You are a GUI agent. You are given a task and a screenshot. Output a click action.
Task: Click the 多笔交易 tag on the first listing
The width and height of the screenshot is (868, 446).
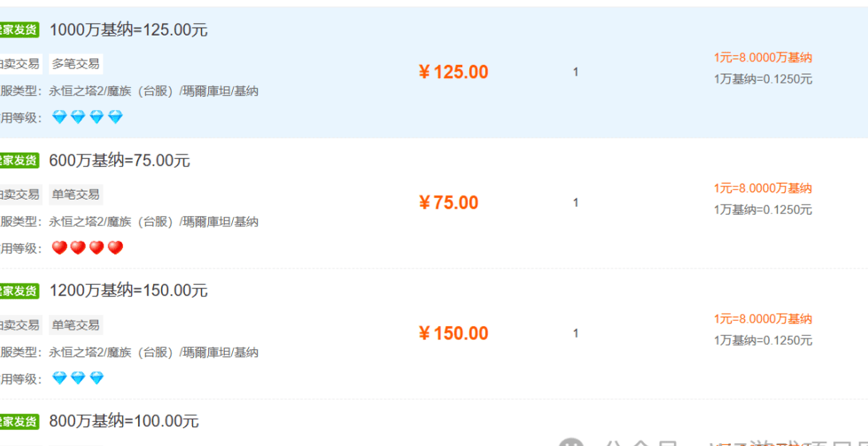pyautogui.click(x=75, y=64)
